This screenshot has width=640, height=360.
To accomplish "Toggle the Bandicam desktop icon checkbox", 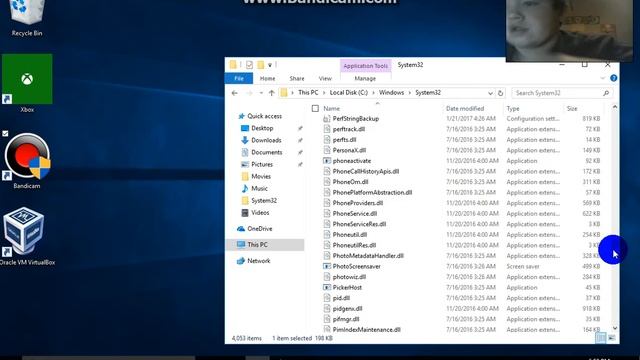I will [x=5, y=133].
